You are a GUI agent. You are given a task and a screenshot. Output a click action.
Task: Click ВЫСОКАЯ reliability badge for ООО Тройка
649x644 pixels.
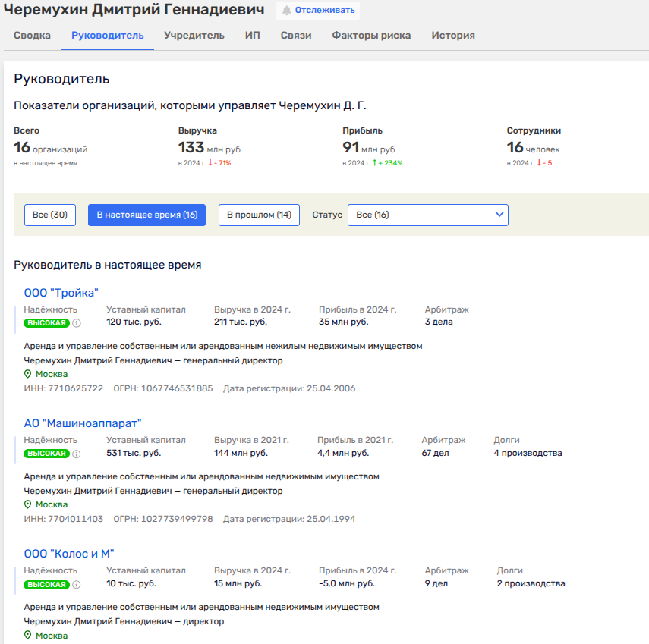pyautogui.click(x=46, y=322)
